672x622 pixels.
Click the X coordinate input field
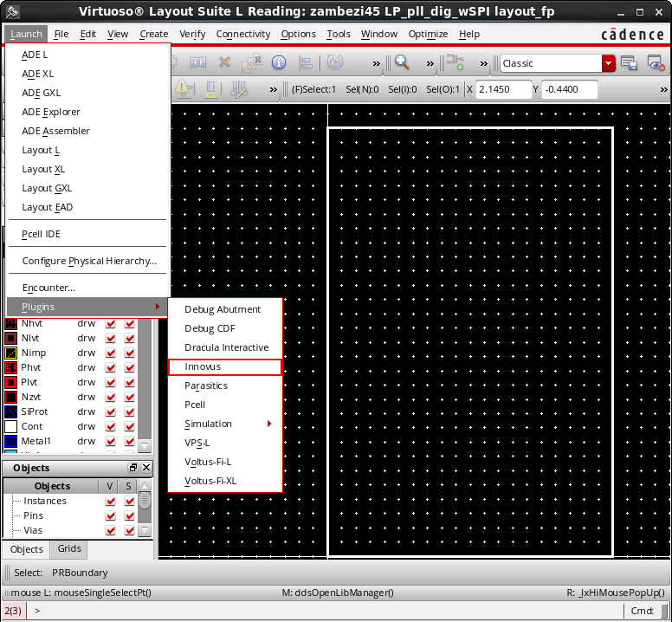[505, 89]
